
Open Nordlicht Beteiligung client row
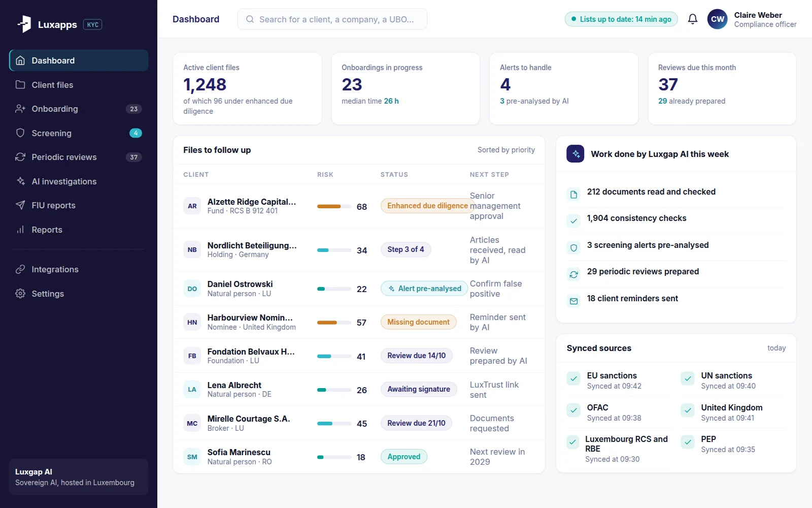tap(359, 250)
